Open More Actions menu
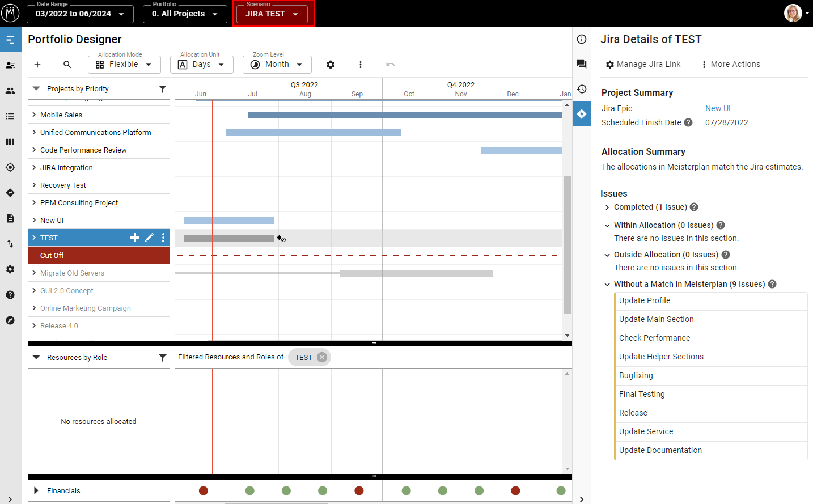The image size is (813, 504). [x=730, y=65]
